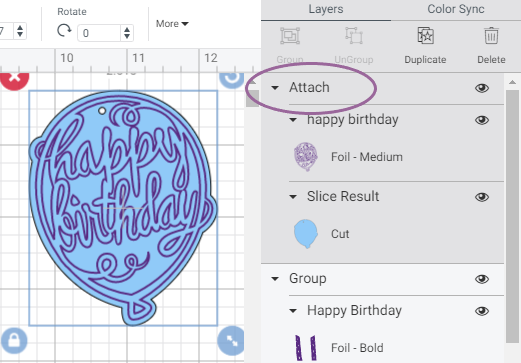Click the Rotate arrow icon

(64, 31)
